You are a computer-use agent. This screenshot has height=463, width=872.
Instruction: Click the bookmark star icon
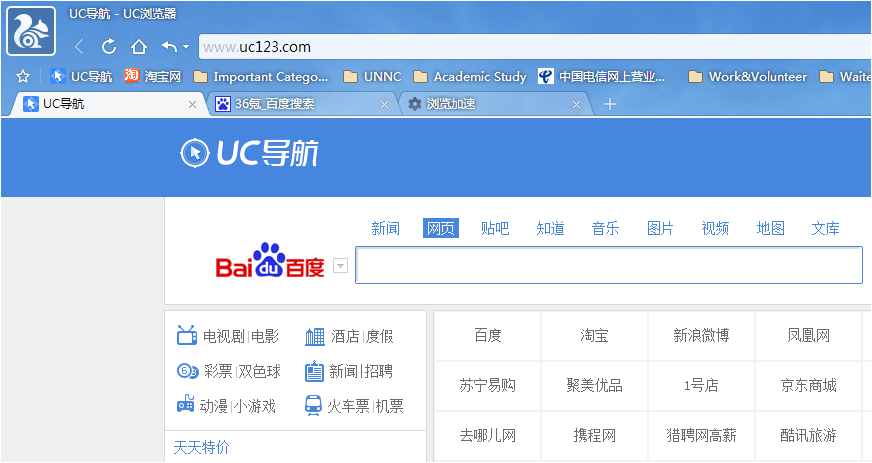tap(23, 76)
